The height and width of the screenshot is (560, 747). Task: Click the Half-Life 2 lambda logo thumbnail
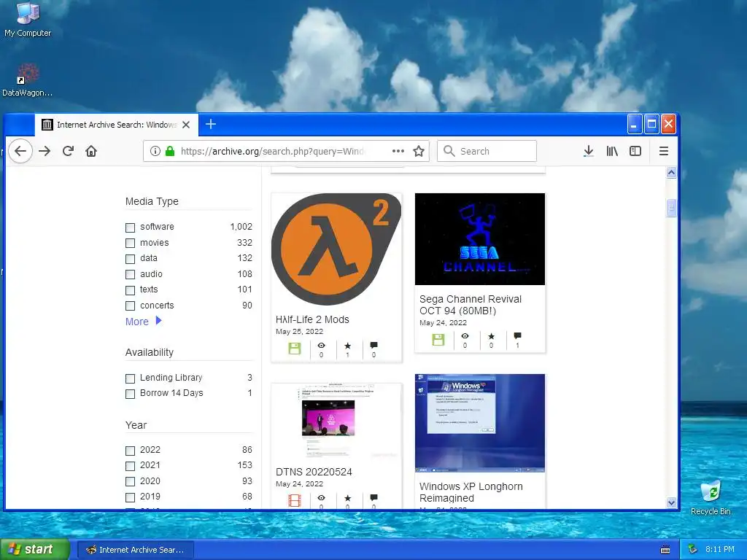tap(336, 249)
